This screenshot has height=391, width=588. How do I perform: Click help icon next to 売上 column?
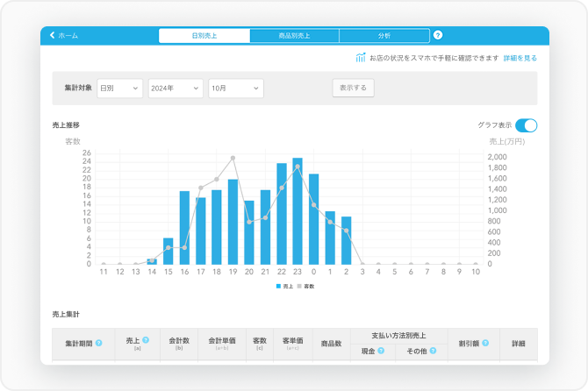(146, 339)
